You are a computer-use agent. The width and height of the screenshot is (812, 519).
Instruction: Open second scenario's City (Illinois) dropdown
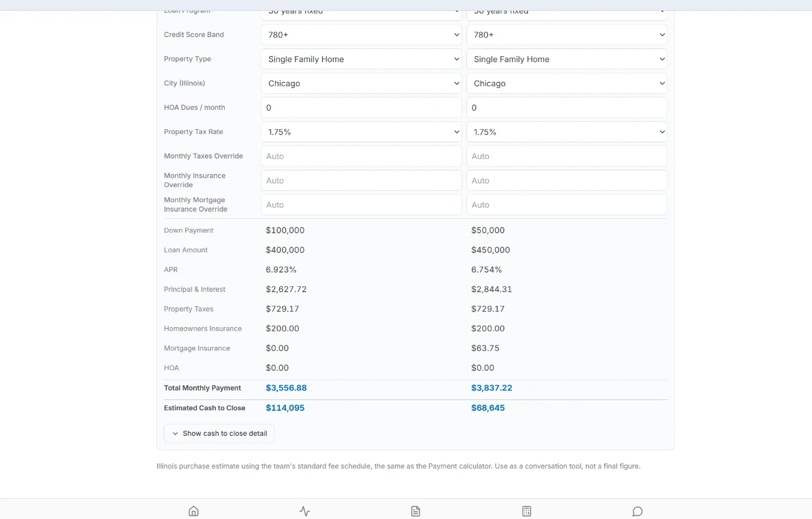tap(567, 83)
